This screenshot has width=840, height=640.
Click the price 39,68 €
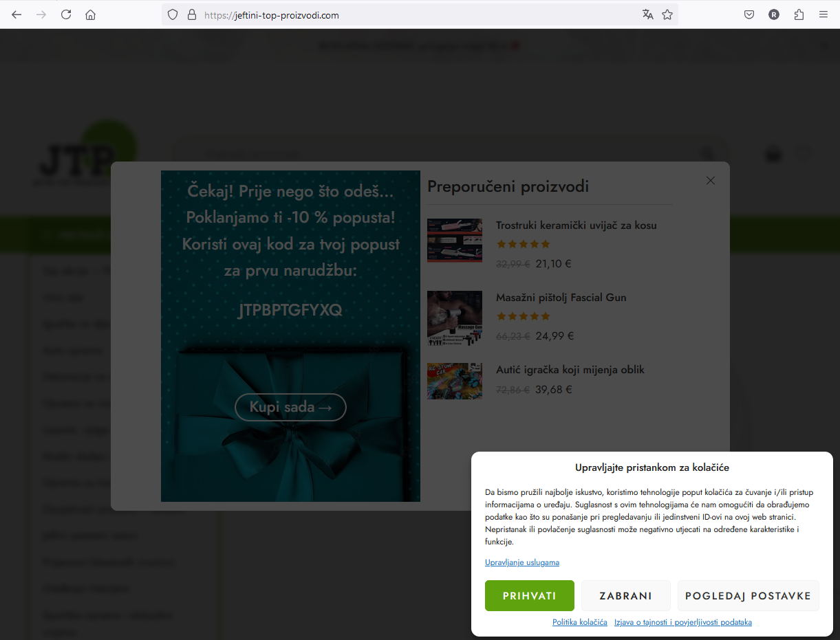point(554,389)
